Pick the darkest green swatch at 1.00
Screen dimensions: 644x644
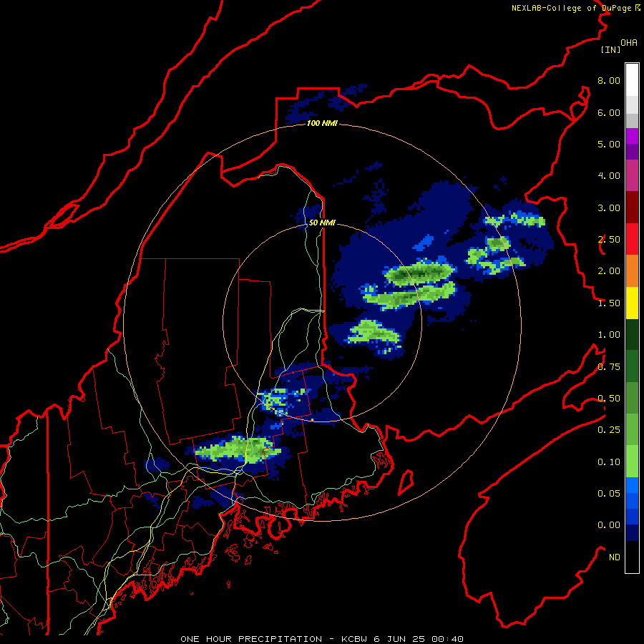coord(632,334)
